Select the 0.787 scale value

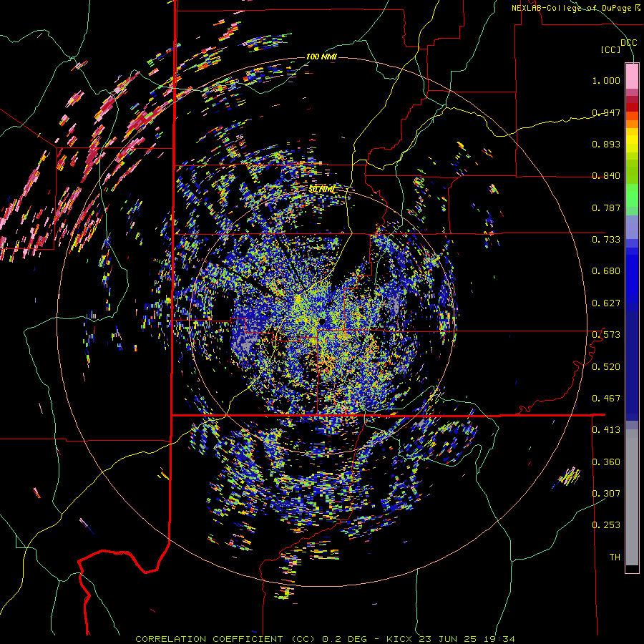point(606,208)
